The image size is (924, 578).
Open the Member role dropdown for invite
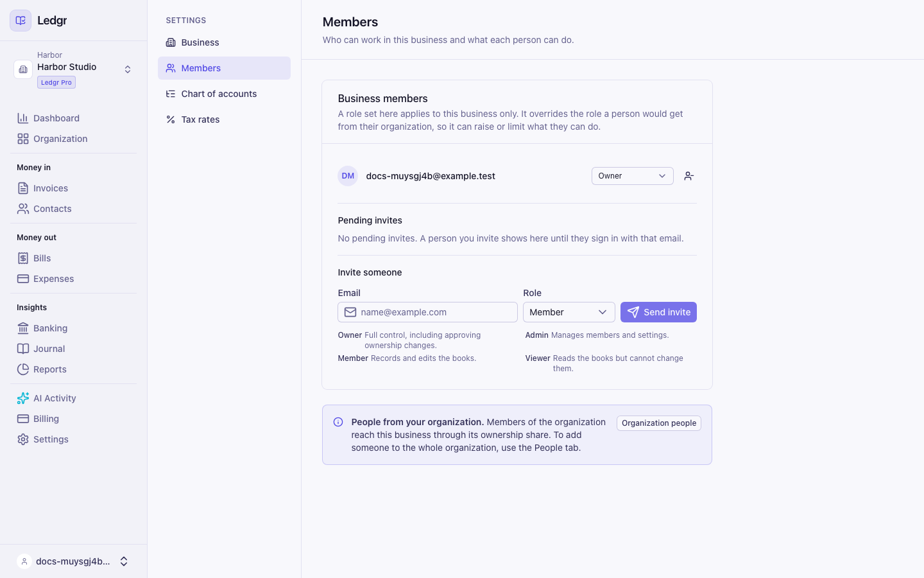tap(569, 312)
